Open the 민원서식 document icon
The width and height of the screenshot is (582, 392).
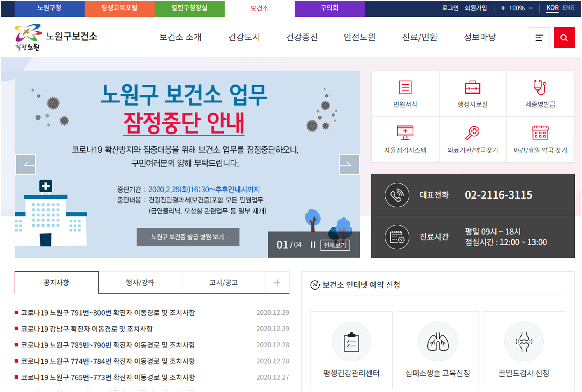click(405, 87)
